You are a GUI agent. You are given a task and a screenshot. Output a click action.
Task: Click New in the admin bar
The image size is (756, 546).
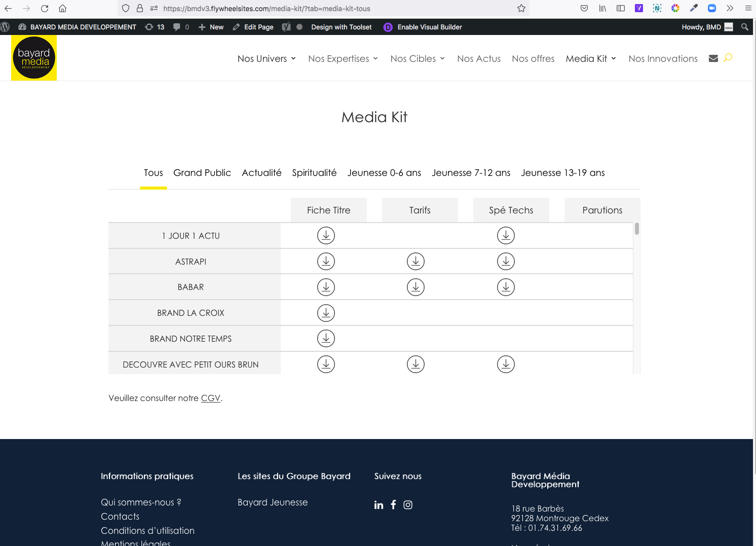click(211, 27)
